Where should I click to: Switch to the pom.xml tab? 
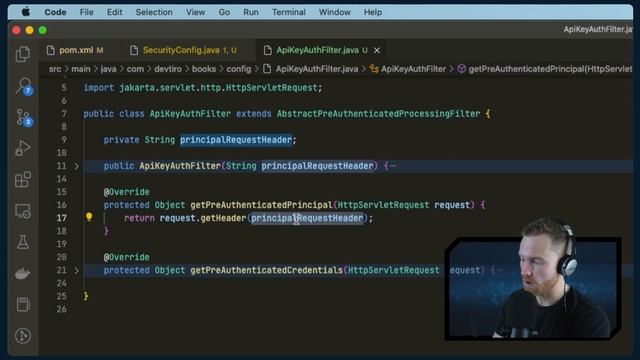pos(75,50)
